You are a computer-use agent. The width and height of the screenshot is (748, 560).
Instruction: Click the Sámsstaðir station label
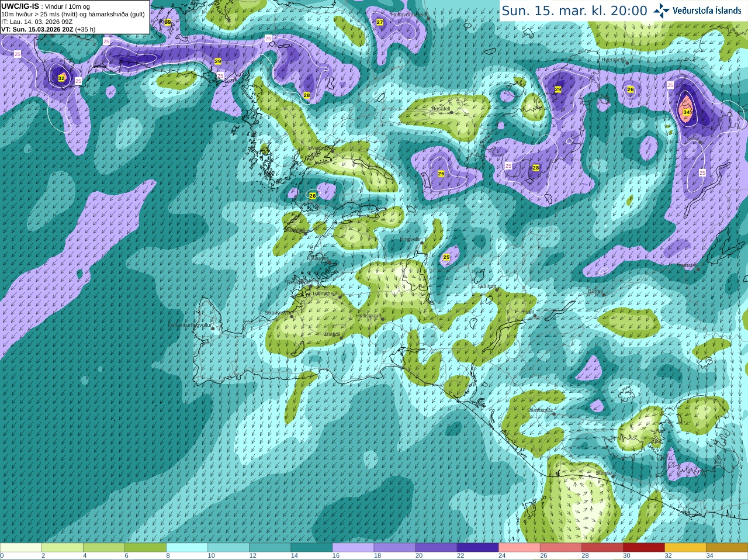tap(539, 410)
